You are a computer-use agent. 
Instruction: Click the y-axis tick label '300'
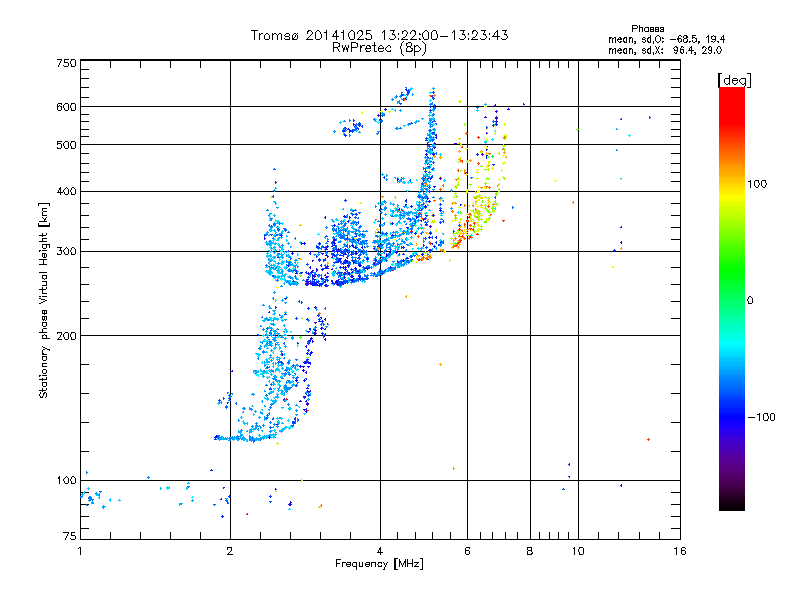click(66, 251)
